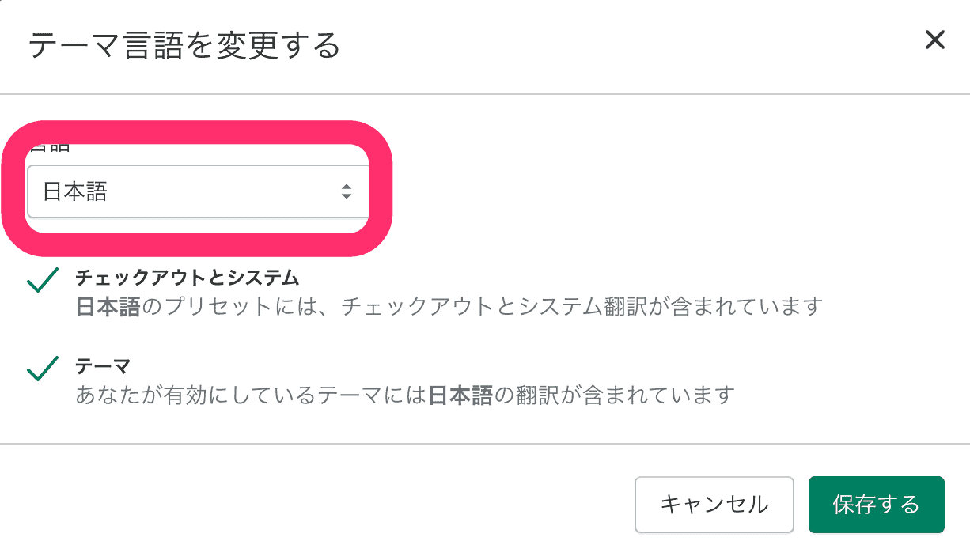Screen dimensions: 970x560
Task: Click bold 日本語 in the theme description
Action: (460, 395)
